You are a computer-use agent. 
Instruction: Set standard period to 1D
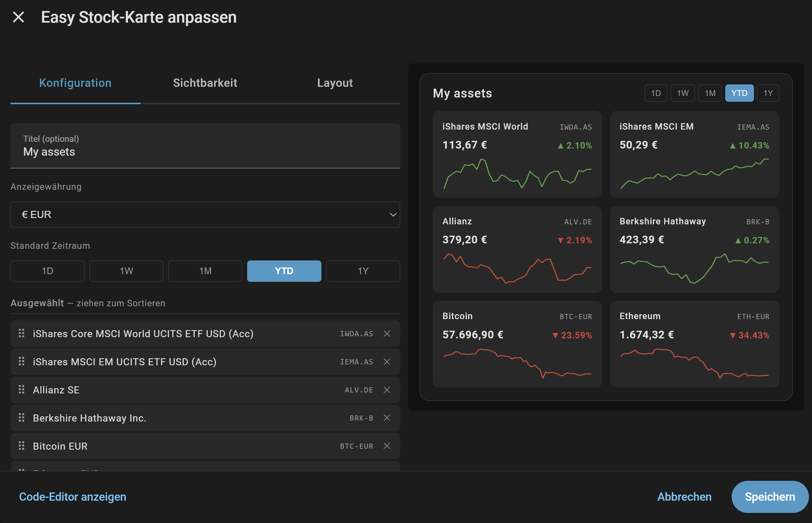pyautogui.click(x=48, y=271)
